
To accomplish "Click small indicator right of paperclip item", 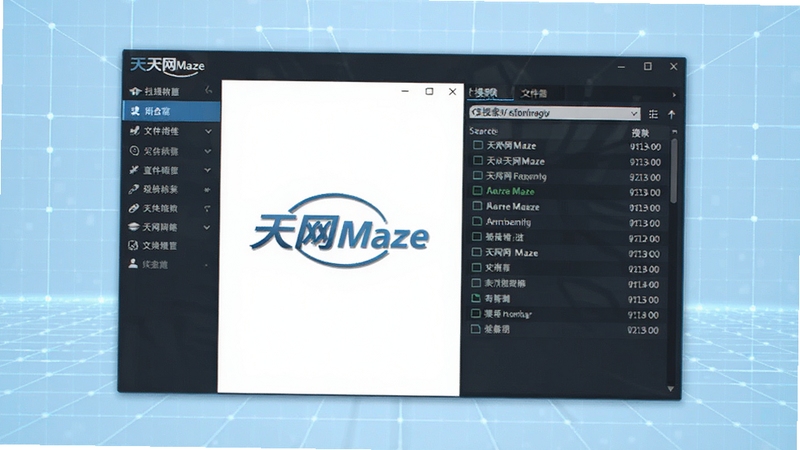I will point(207,208).
